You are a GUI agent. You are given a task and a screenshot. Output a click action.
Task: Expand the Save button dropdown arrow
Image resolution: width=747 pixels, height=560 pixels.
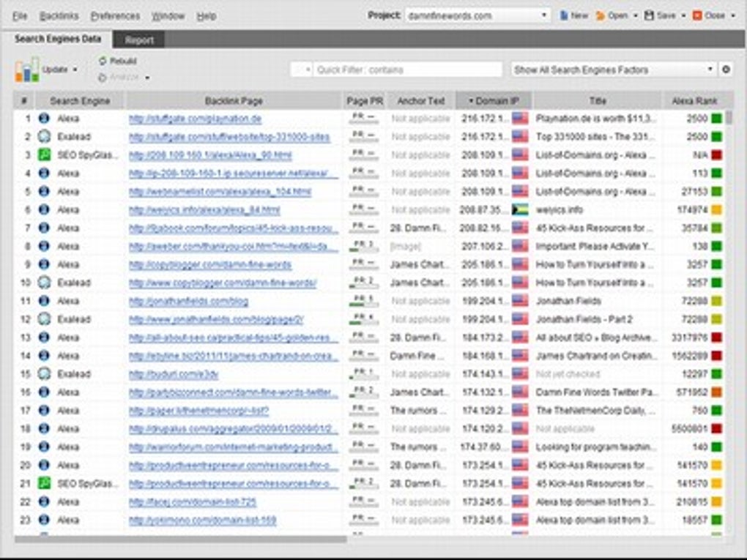click(683, 15)
